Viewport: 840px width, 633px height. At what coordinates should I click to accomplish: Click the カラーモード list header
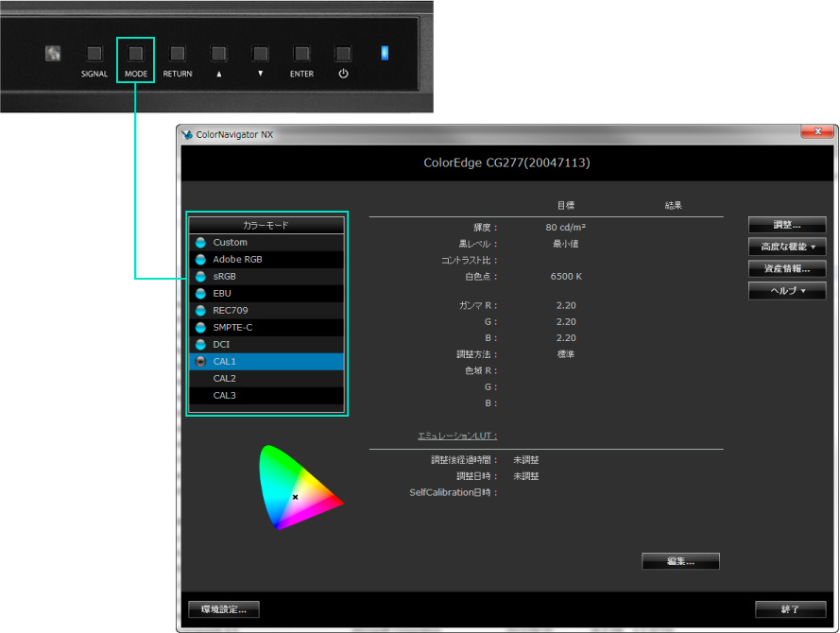click(x=266, y=226)
